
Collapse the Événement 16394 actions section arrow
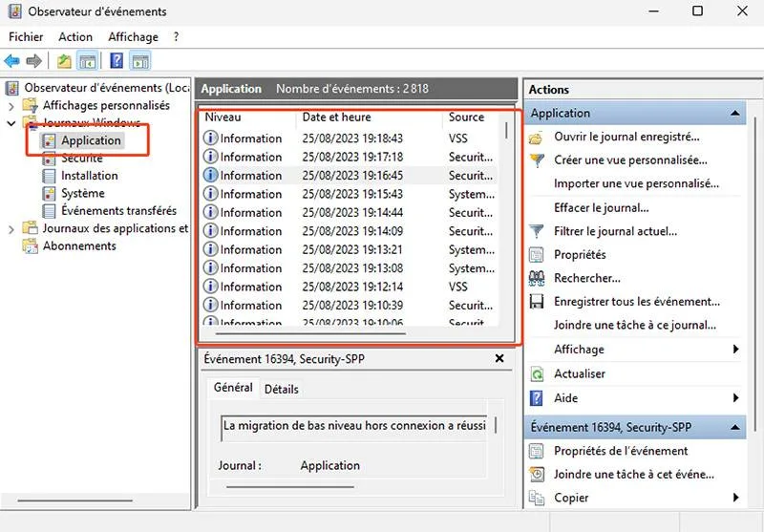point(734,427)
